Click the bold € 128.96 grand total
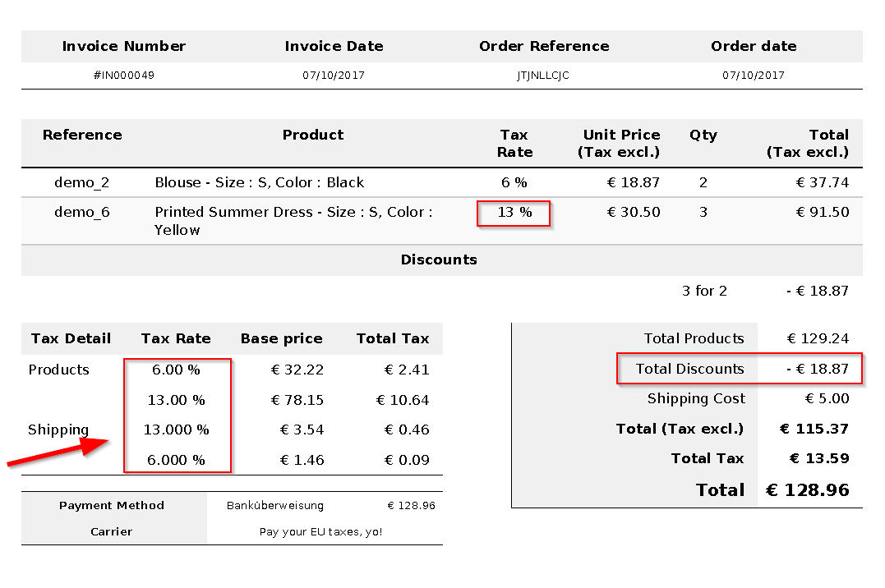 click(807, 490)
